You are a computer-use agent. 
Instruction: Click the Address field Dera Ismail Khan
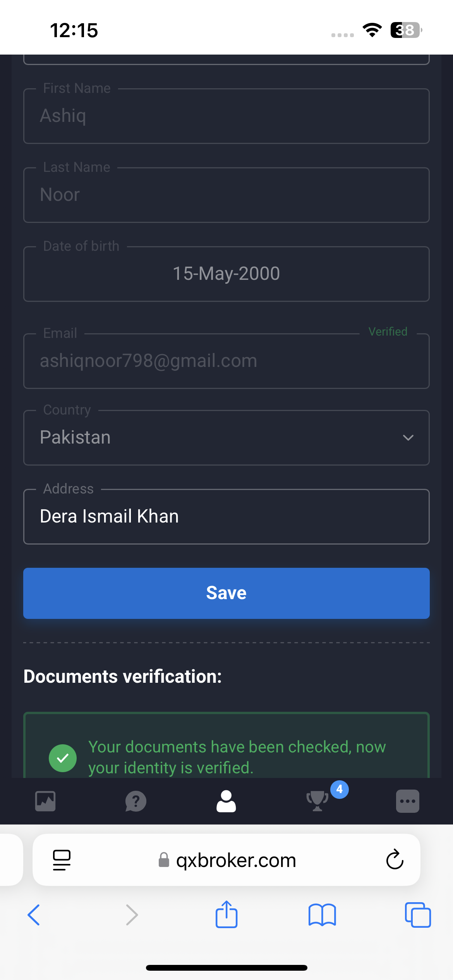click(x=226, y=517)
